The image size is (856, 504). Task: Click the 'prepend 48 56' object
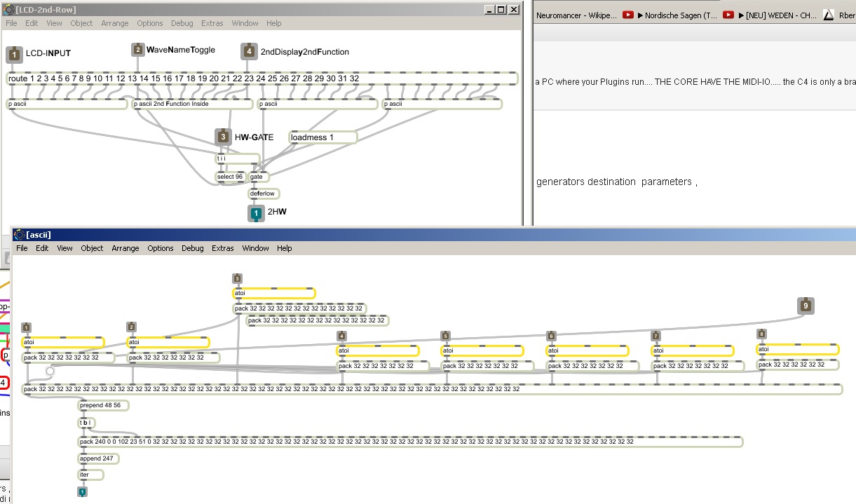(x=103, y=405)
